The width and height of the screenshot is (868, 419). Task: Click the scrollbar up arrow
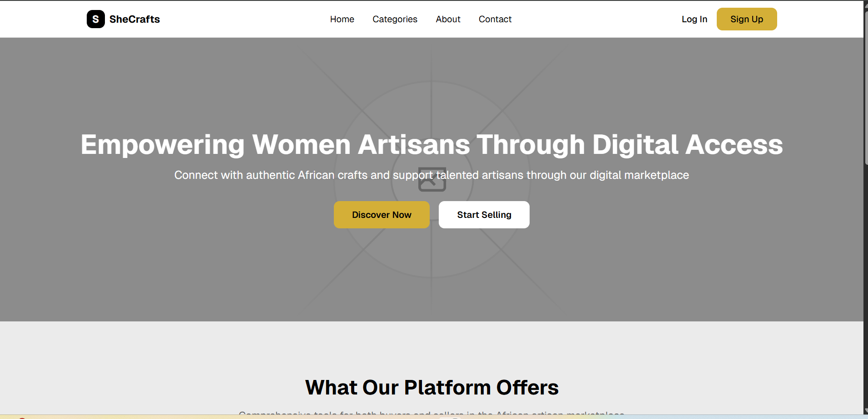866,5
